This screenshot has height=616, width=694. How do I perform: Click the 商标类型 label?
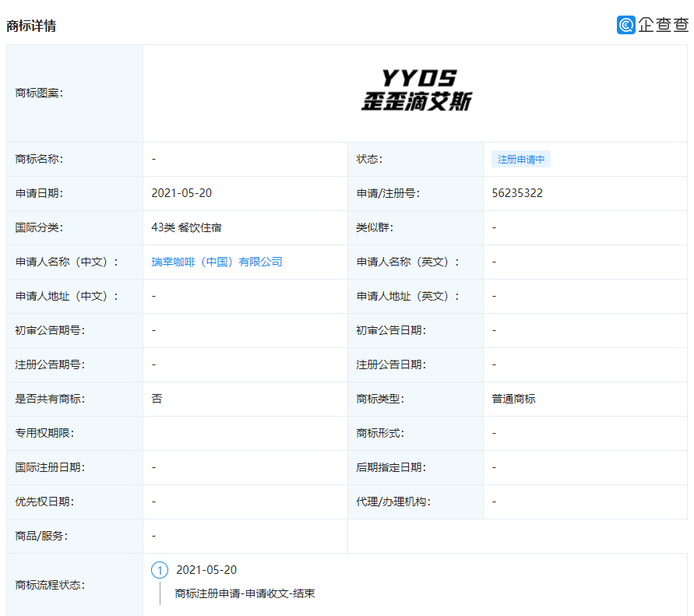pos(380,399)
